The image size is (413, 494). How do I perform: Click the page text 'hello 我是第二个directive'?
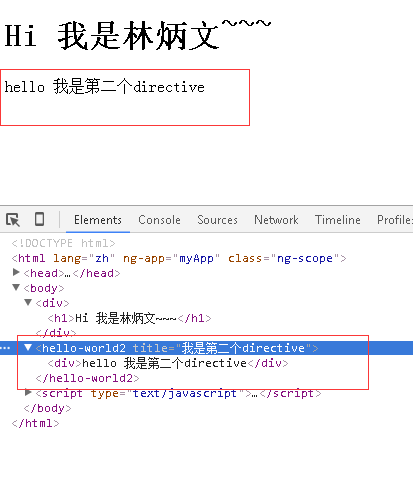pos(104,87)
